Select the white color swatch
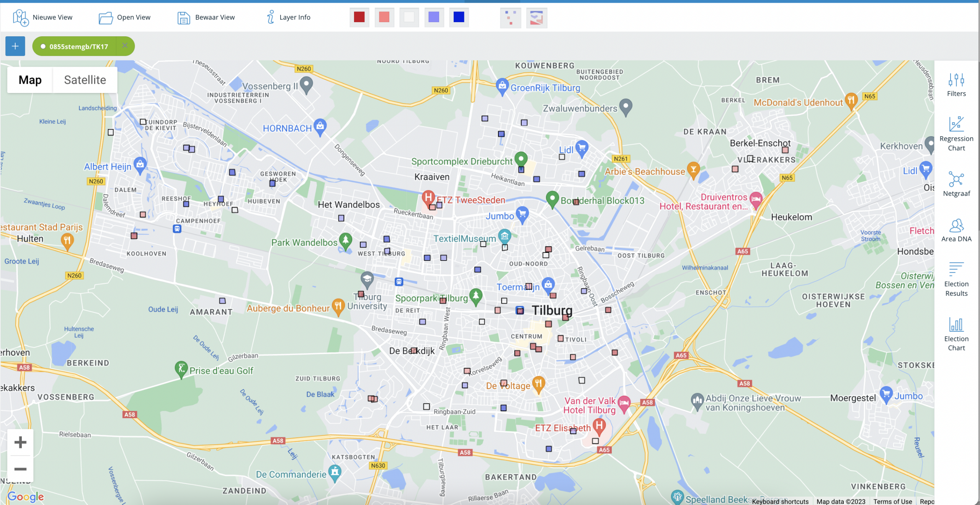This screenshot has height=505, width=980. 409,17
